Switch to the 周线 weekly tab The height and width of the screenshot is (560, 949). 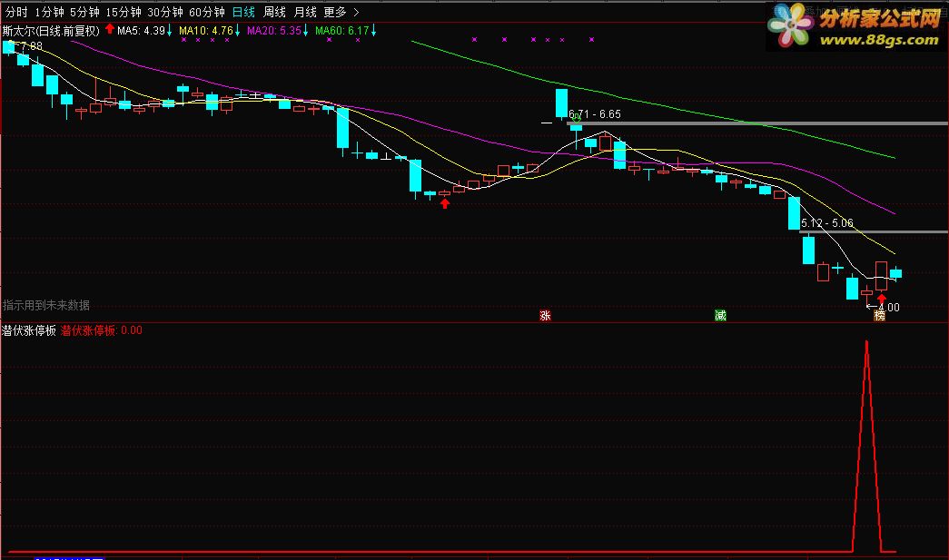(274, 12)
